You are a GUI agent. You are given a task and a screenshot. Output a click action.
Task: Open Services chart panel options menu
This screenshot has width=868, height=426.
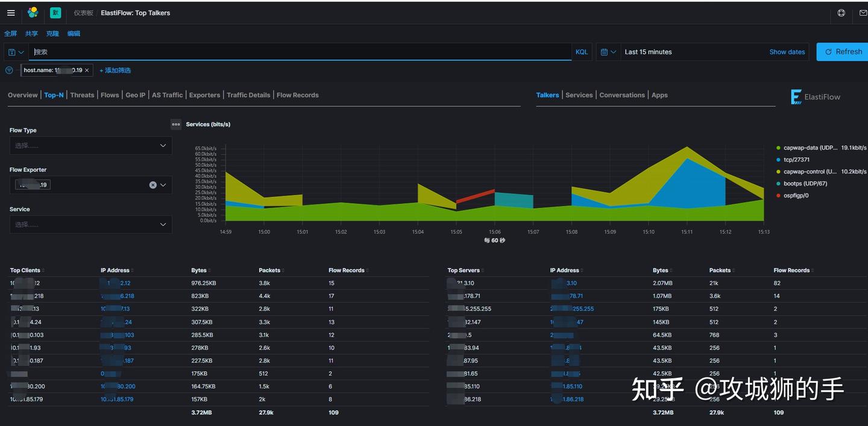pyautogui.click(x=176, y=124)
